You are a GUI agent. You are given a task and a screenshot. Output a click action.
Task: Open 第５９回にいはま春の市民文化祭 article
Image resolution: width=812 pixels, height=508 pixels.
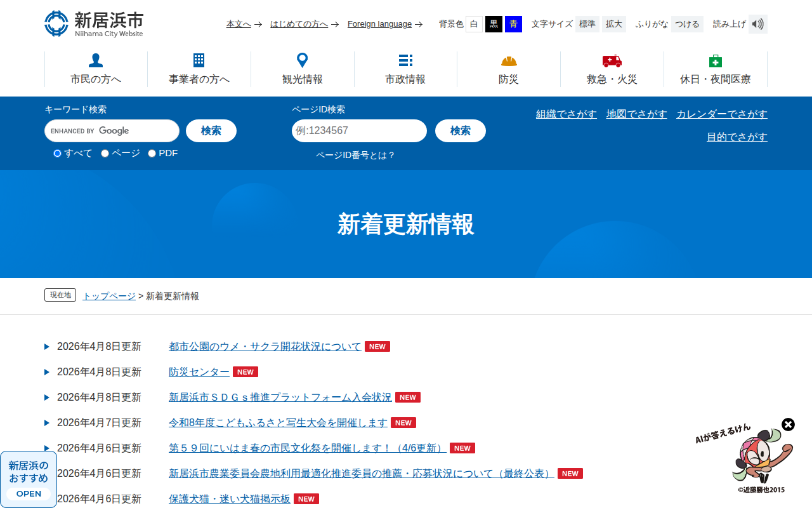tap(308, 448)
